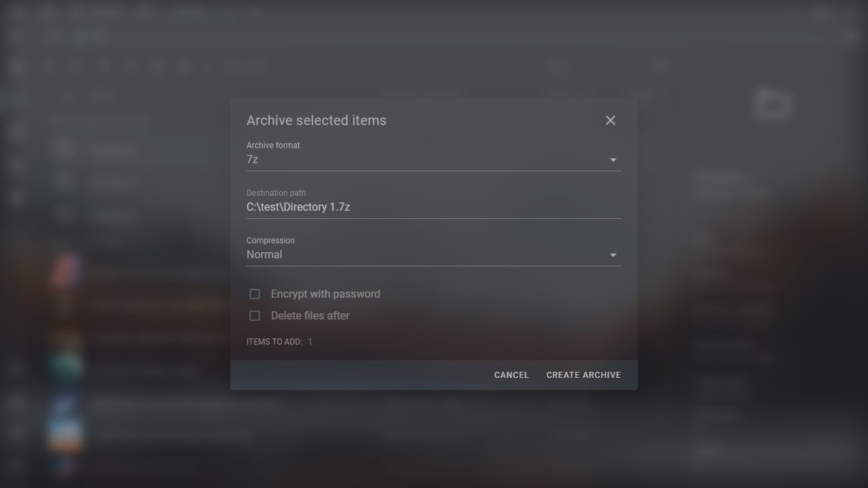Click the 'Encrypt with password' label text
This screenshot has height=488, width=868.
tap(325, 294)
